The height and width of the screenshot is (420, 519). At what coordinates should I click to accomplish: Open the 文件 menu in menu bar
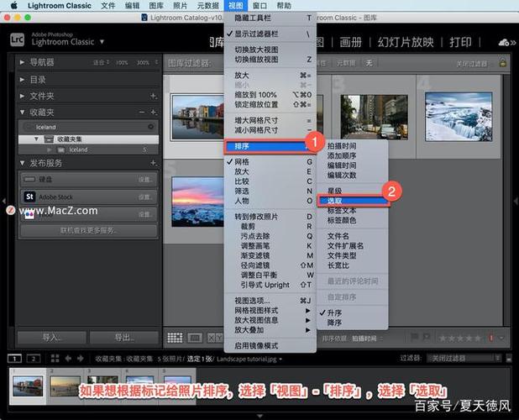coord(107,6)
